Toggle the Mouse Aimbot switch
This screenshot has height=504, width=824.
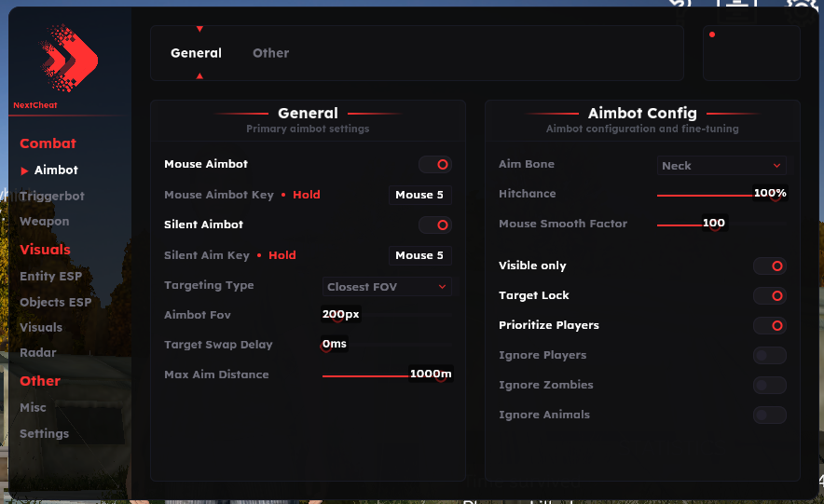434,165
